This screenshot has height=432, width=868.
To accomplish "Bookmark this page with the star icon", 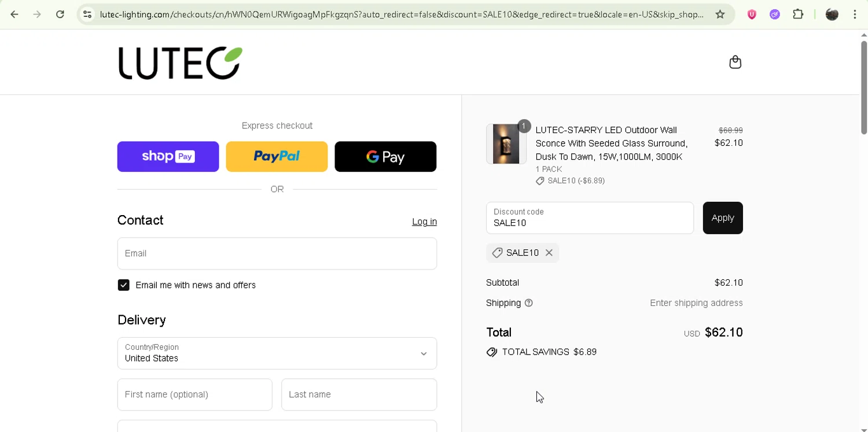I will tap(720, 14).
